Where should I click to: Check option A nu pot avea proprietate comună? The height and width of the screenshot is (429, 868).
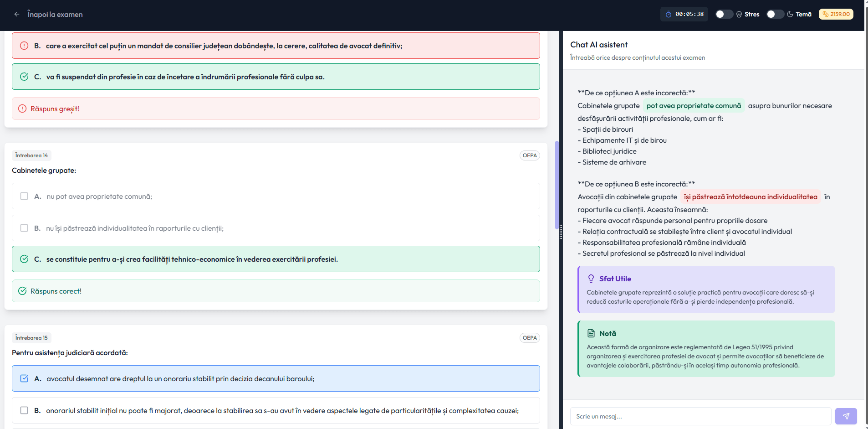coord(24,196)
